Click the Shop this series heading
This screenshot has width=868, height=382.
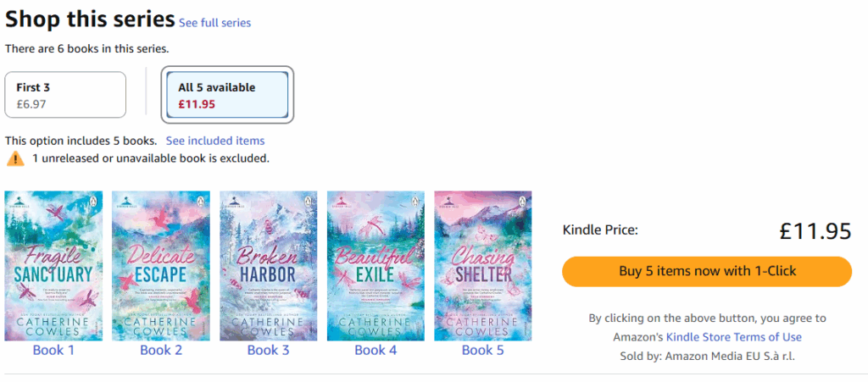90,19
